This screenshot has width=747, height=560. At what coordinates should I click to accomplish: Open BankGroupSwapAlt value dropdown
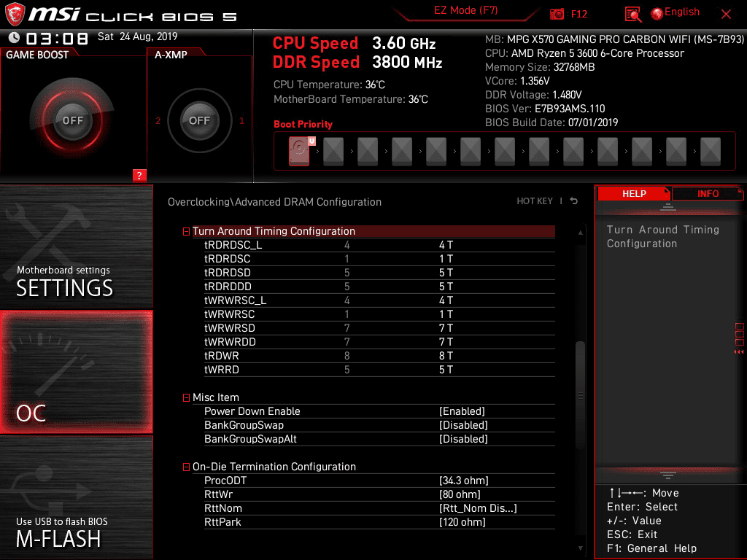click(x=463, y=439)
